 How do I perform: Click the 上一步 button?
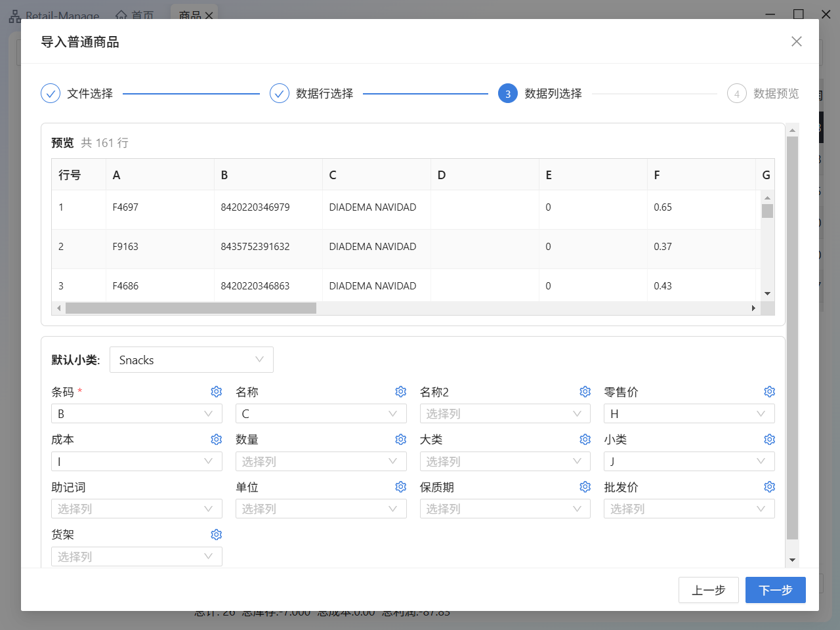[708, 590]
